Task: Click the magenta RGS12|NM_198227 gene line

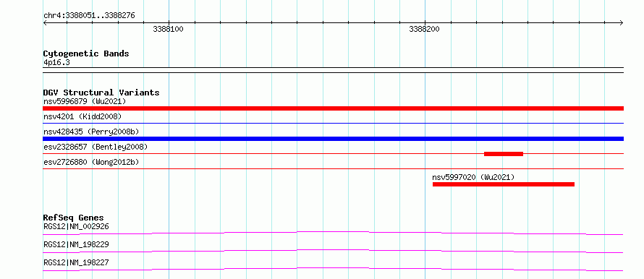Action: pyautogui.click(x=333, y=269)
